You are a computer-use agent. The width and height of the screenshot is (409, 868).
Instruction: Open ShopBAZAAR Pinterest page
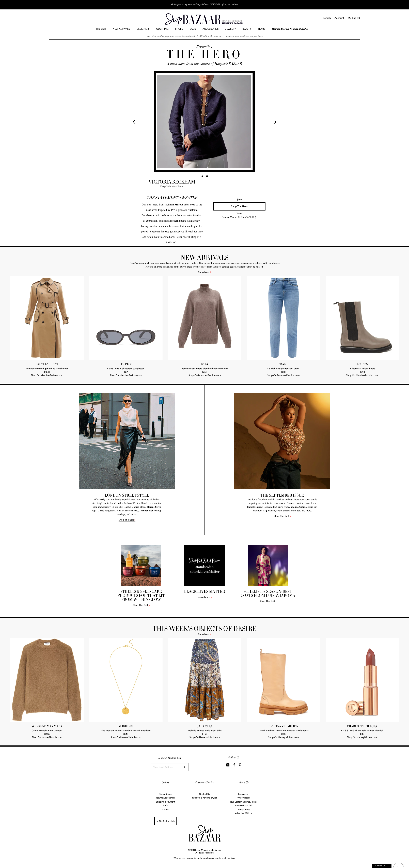(x=240, y=765)
